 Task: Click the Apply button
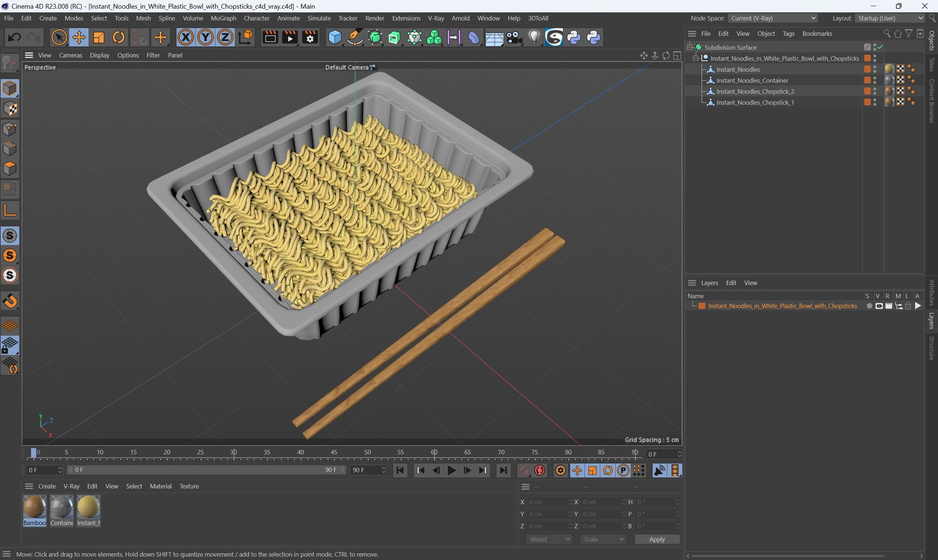pyautogui.click(x=657, y=539)
